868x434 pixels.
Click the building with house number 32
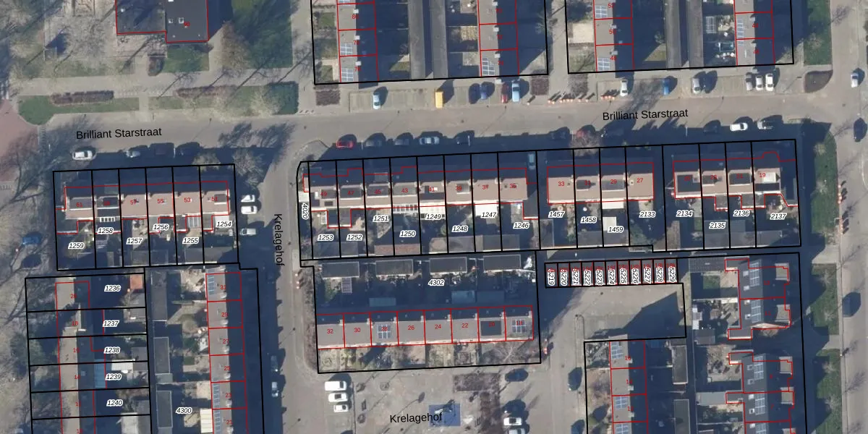tap(330, 331)
